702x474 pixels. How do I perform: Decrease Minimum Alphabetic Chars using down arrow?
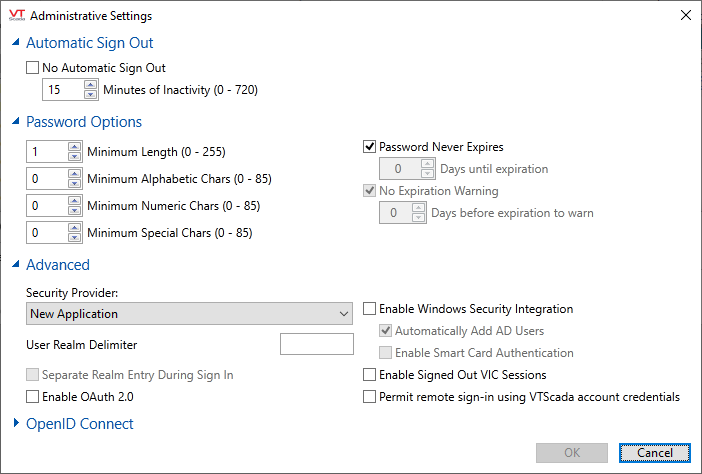coord(73,184)
